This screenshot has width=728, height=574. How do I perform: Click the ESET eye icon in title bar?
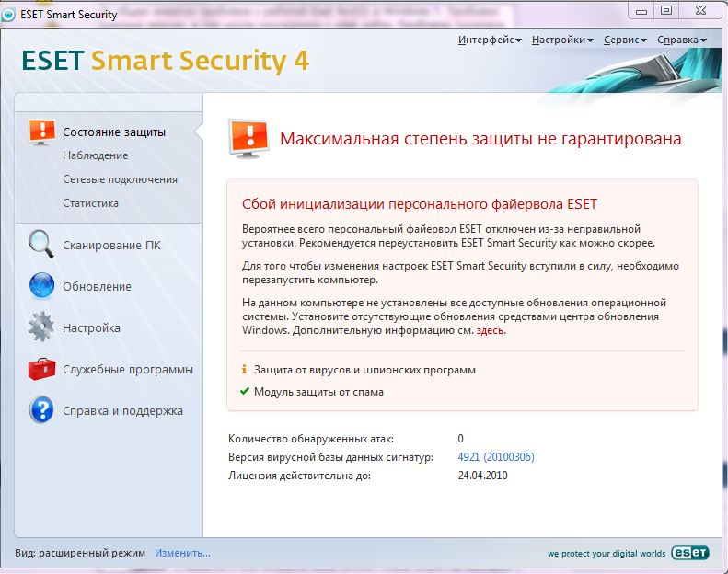coord(8,15)
